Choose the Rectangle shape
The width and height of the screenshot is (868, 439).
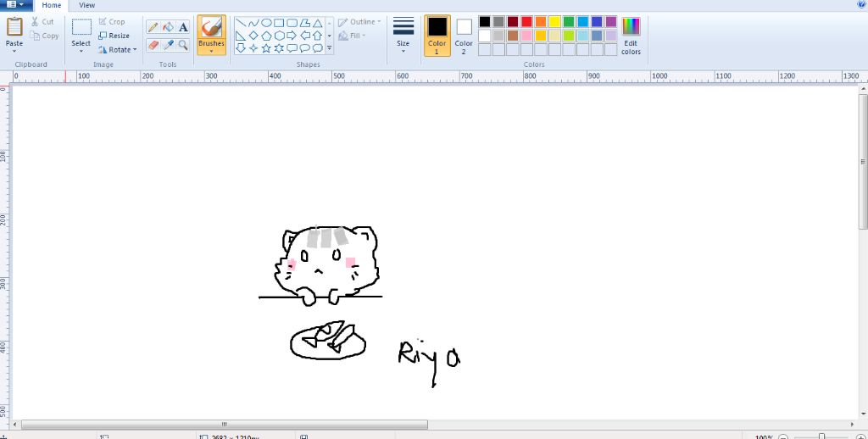click(x=279, y=23)
